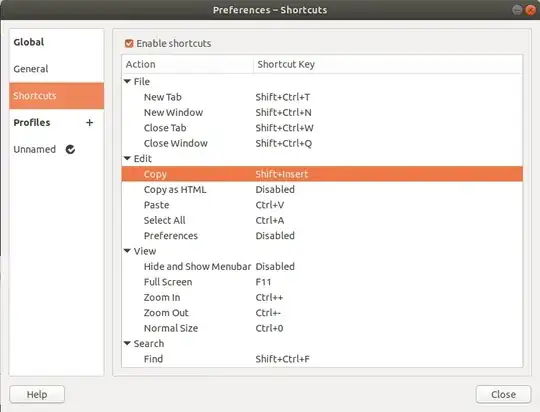Add a new profile with plus icon
The image size is (540, 412).
(90, 123)
